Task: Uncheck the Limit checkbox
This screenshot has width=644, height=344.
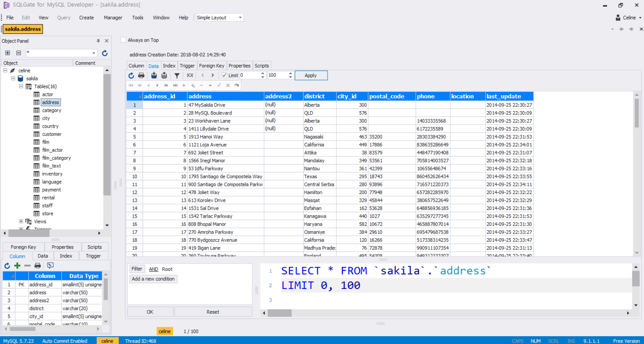Action: [224, 75]
